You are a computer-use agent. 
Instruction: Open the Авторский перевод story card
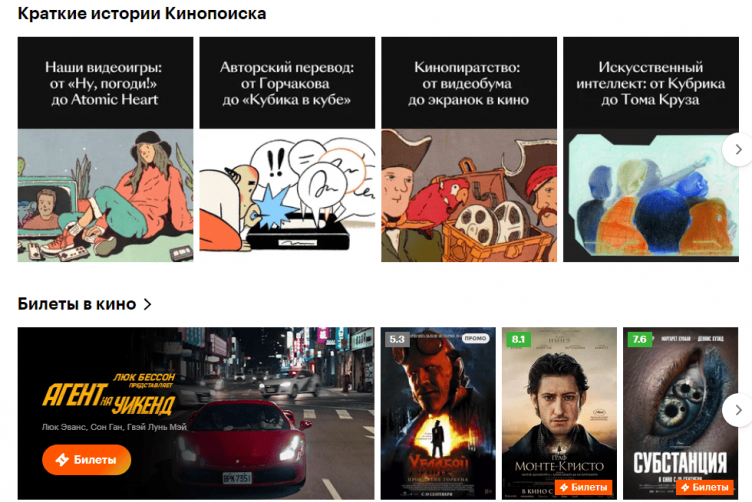point(287,149)
